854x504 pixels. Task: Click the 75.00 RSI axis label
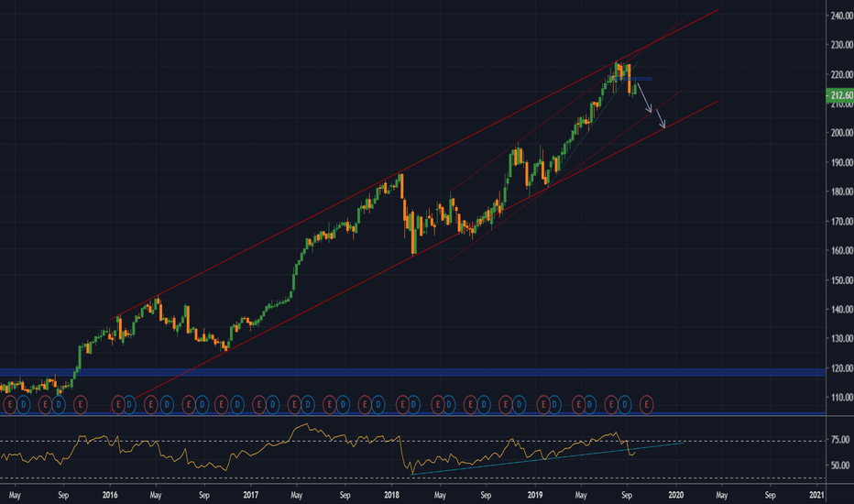tap(839, 440)
